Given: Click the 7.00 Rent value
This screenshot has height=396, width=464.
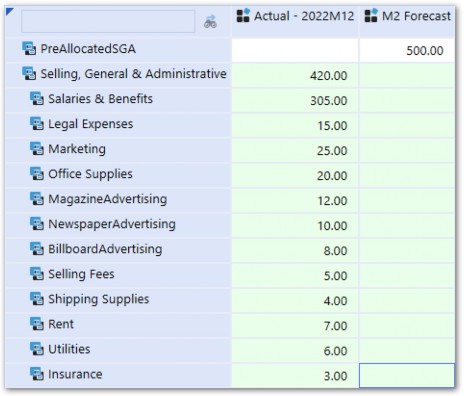Looking at the screenshot, I should (295, 325).
